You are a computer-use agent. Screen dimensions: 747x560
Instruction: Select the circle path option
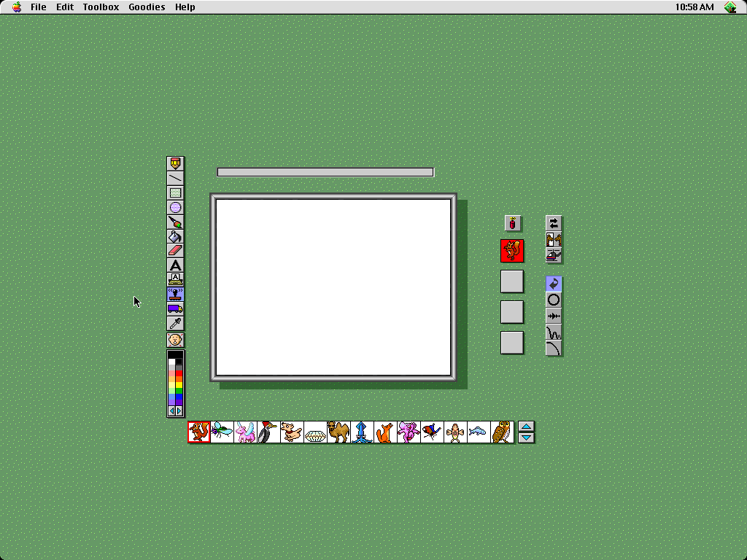click(x=554, y=300)
